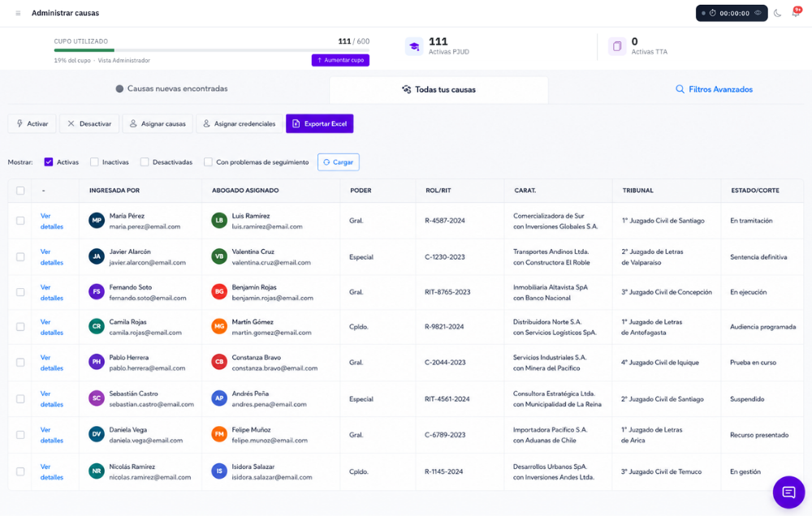The width and height of the screenshot is (812, 516).
Task: Click Exportar Excel button
Action: 319,123
